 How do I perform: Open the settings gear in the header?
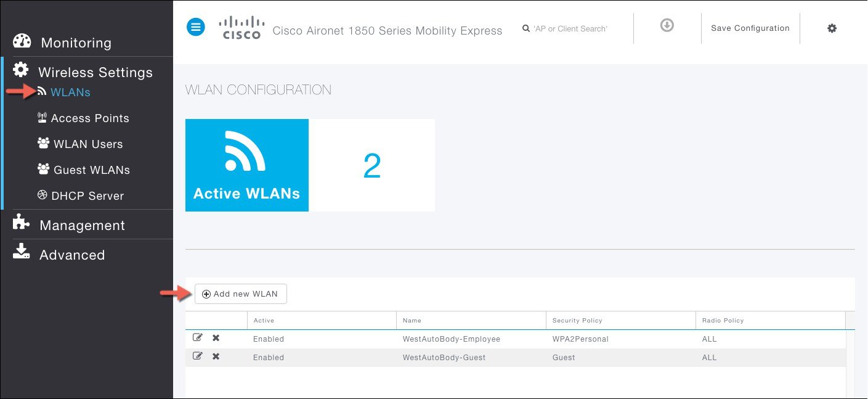coord(832,28)
